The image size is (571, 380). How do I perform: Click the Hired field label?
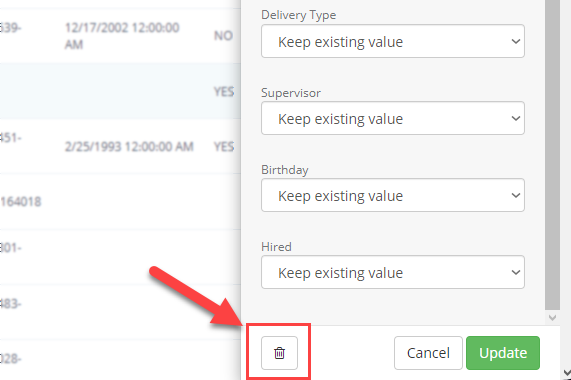[276, 247]
